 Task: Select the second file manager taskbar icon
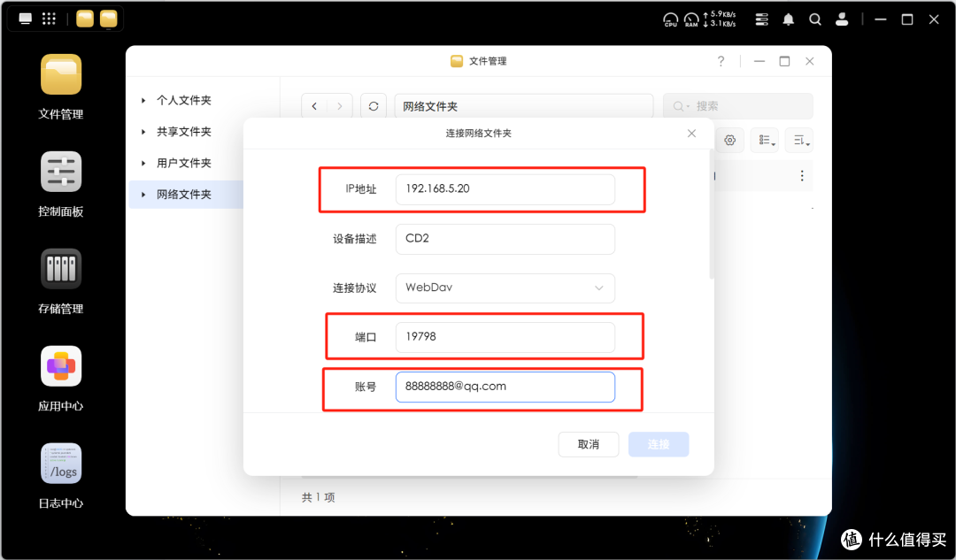click(109, 19)
